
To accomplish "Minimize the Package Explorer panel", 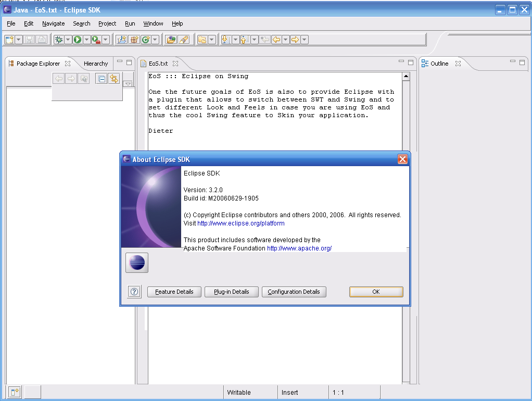I will coord(120,61).
